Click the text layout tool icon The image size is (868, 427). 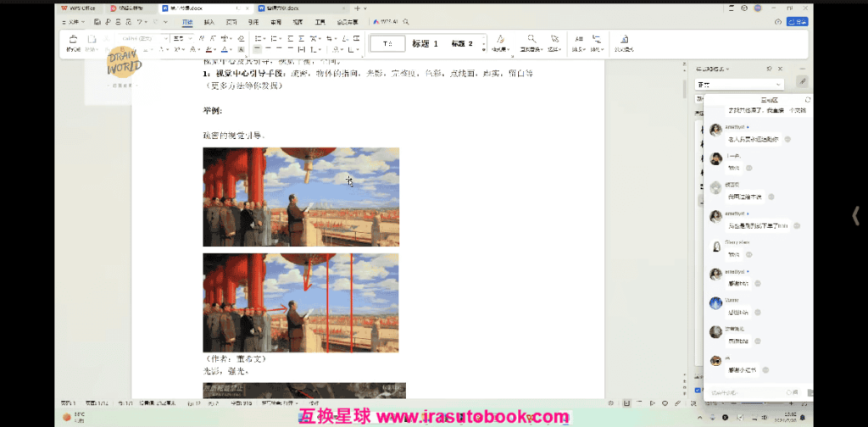coord(579,38)
